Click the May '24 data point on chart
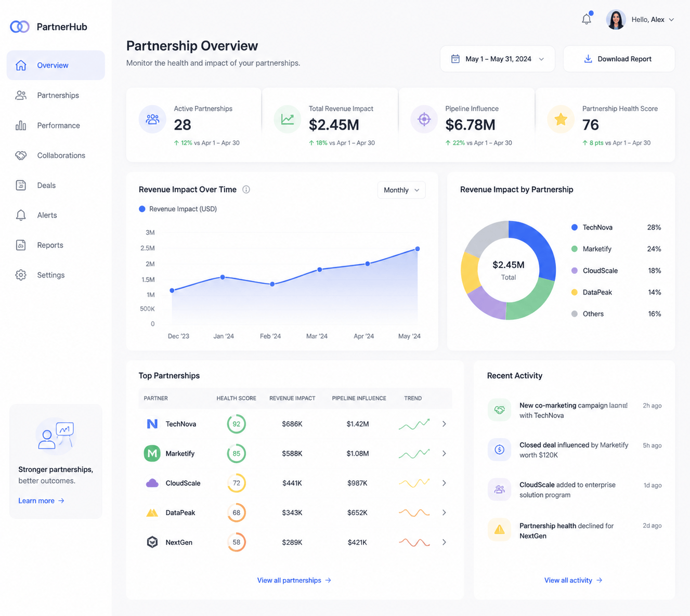690x616 pixels. pyautogui.click(x=418, y=249)
